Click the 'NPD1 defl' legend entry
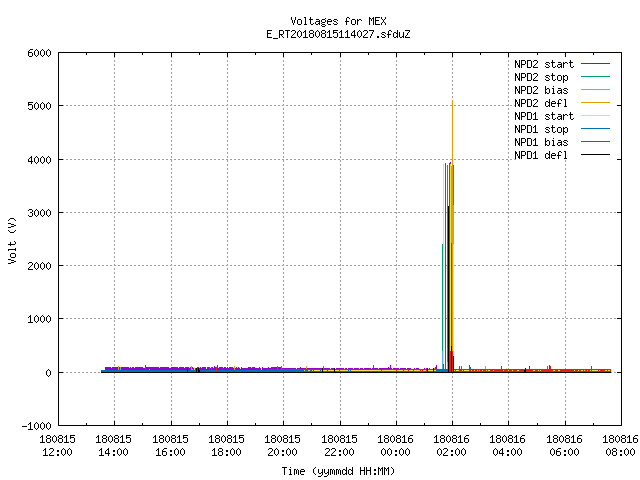 562,155
